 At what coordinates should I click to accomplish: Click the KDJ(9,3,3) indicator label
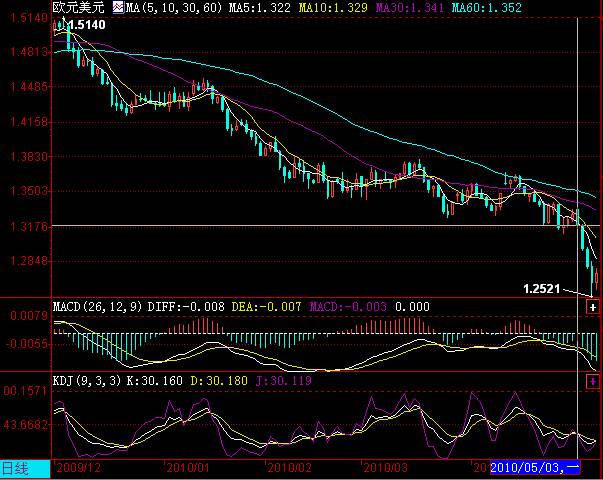pos(87,381)
